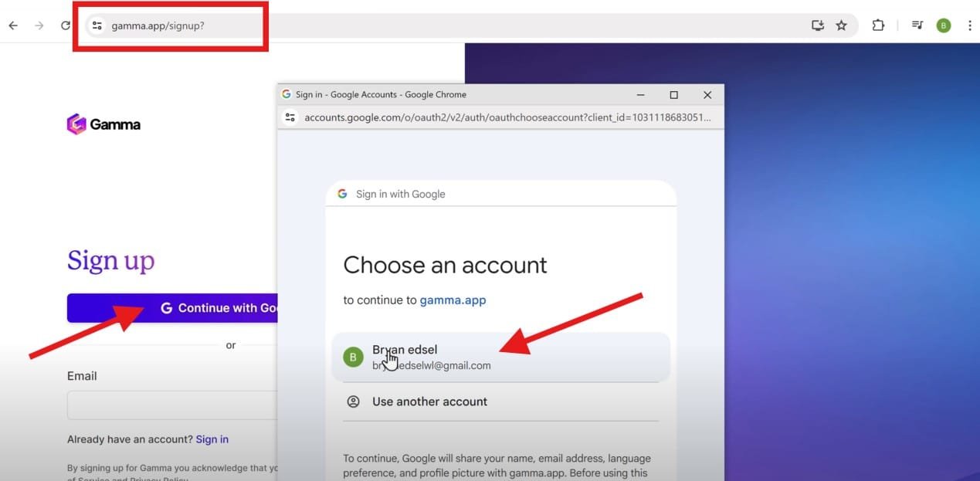Click the browser back arrow
The height and width of the screenshot is (481, 980).
[13, 25]
